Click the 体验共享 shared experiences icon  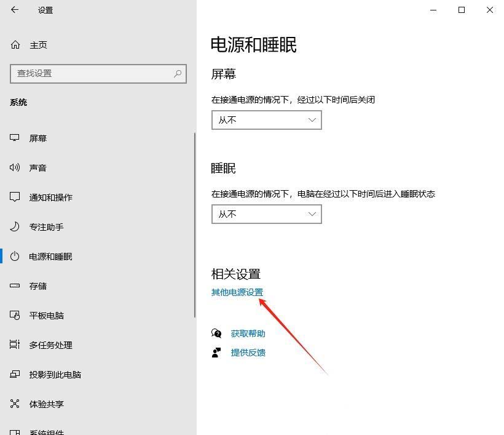pos(15,404)
